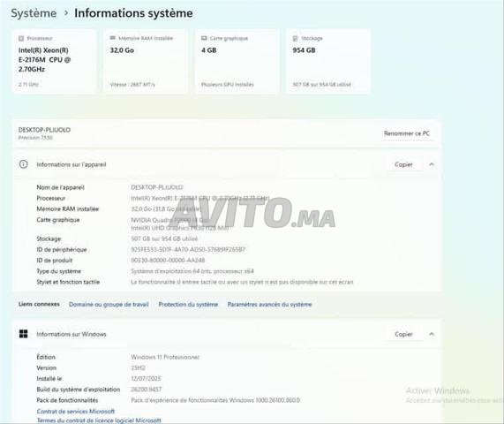Click the 2.71 GHz speed in Processeur card
This screenshot has height=424, width=504.
[28, 85]
